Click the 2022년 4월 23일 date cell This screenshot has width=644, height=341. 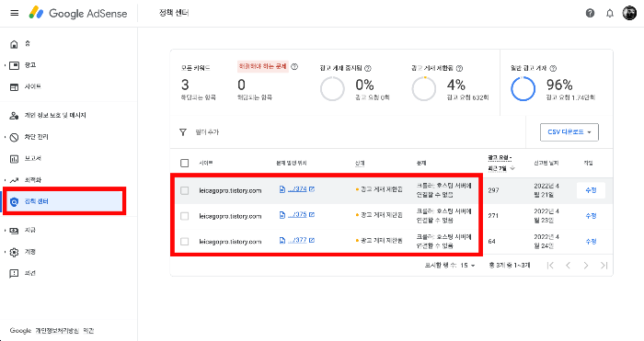tap(546, 216)
